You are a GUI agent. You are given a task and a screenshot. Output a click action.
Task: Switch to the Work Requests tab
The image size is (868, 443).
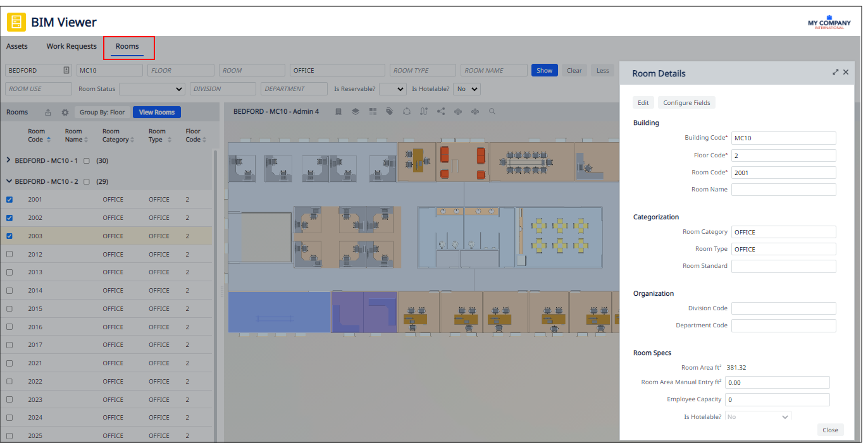tap(71, 46)
